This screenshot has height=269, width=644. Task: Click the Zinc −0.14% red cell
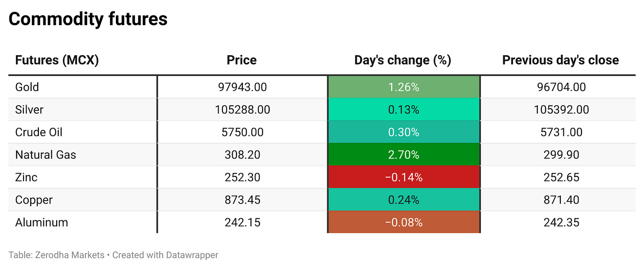click(x=403, y=177)
